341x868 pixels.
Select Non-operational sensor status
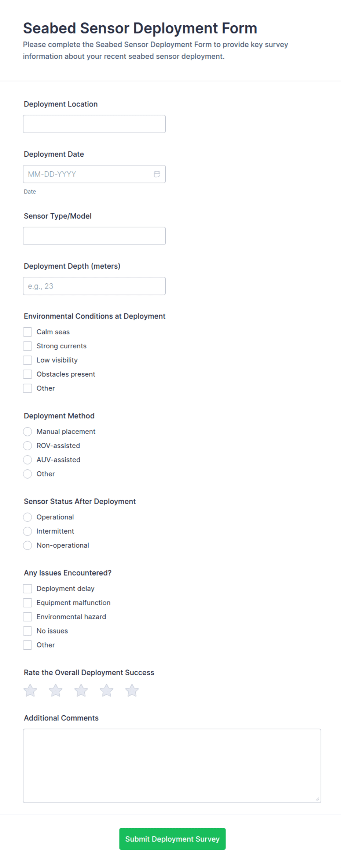click(27, 545)
